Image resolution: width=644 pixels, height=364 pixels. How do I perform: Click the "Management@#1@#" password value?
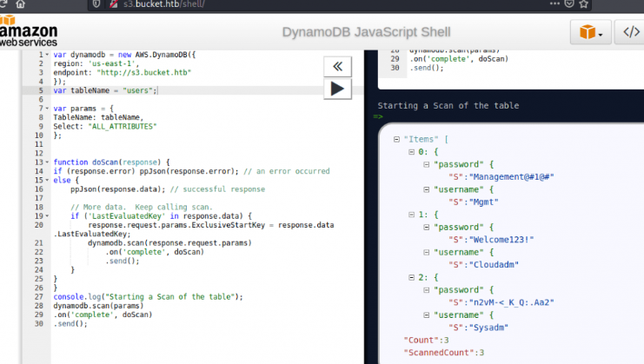[x=511, y=177]
